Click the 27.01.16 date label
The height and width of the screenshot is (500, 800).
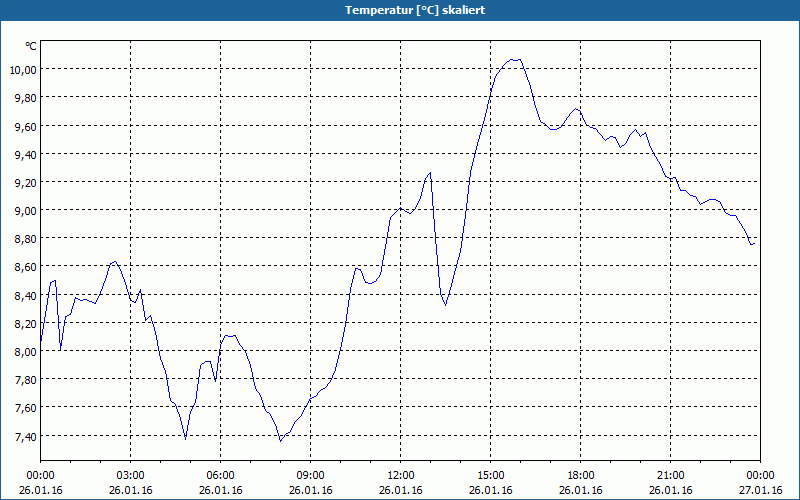(x=761, y=490)
